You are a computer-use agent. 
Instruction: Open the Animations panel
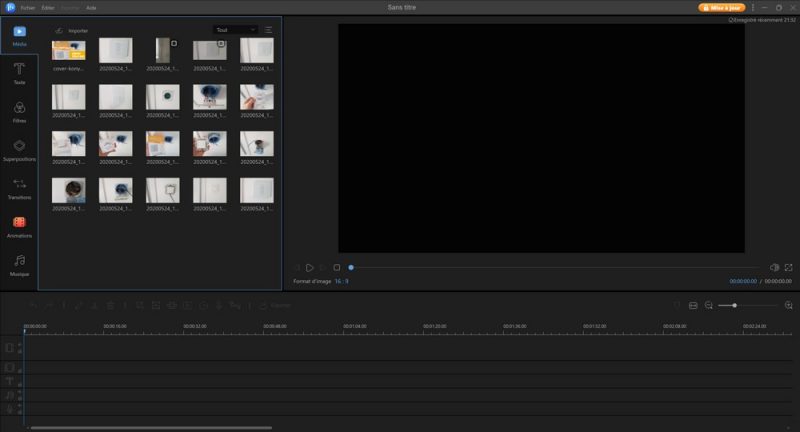pyautogui.click(x=19, y=226)
